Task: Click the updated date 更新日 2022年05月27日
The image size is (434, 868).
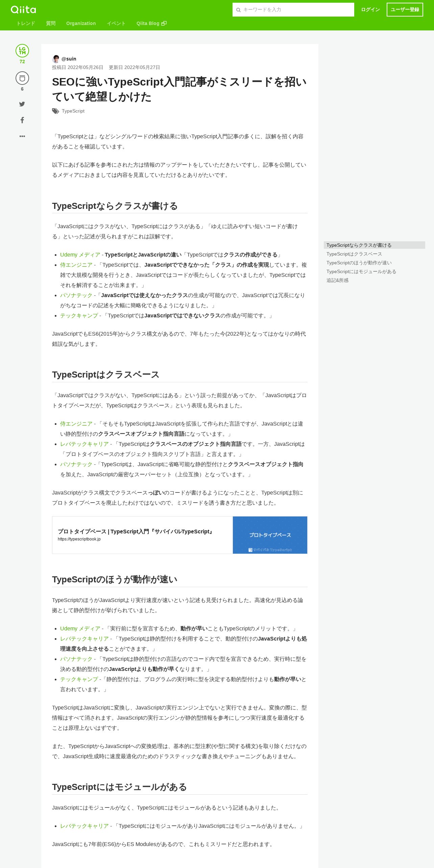Action: coord(134,67)
